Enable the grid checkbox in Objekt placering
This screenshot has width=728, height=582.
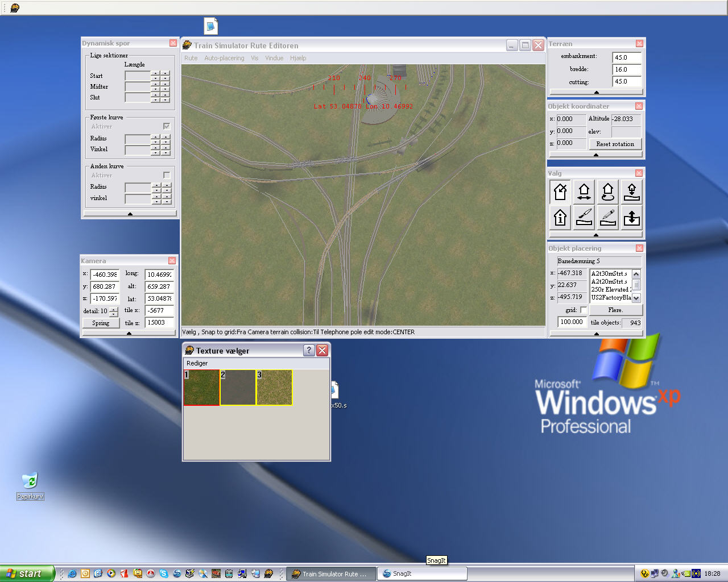coord(583,310)
